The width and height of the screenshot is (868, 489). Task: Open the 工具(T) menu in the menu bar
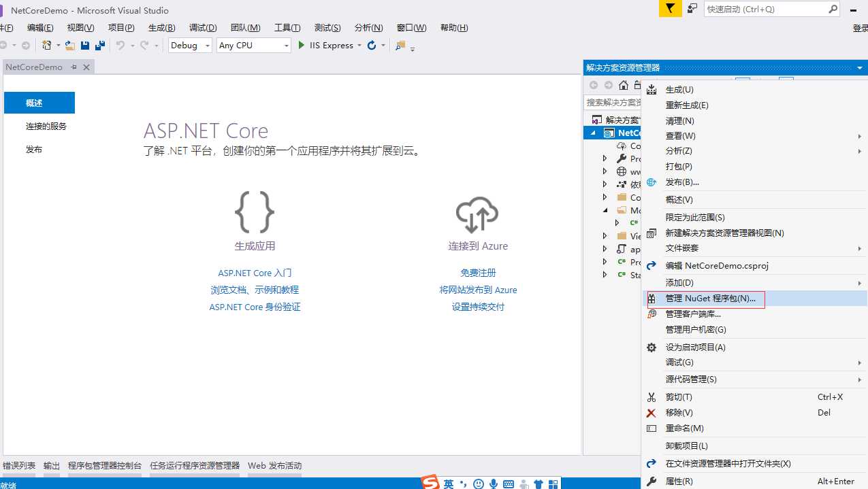click(x=287, y=28)
